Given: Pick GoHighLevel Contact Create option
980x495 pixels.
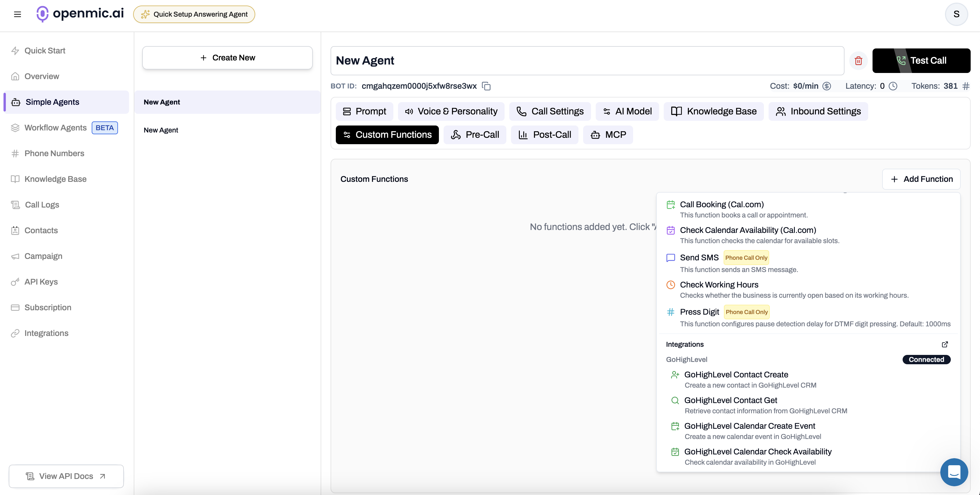Looking at the screenshot, I should coord(736,375).
